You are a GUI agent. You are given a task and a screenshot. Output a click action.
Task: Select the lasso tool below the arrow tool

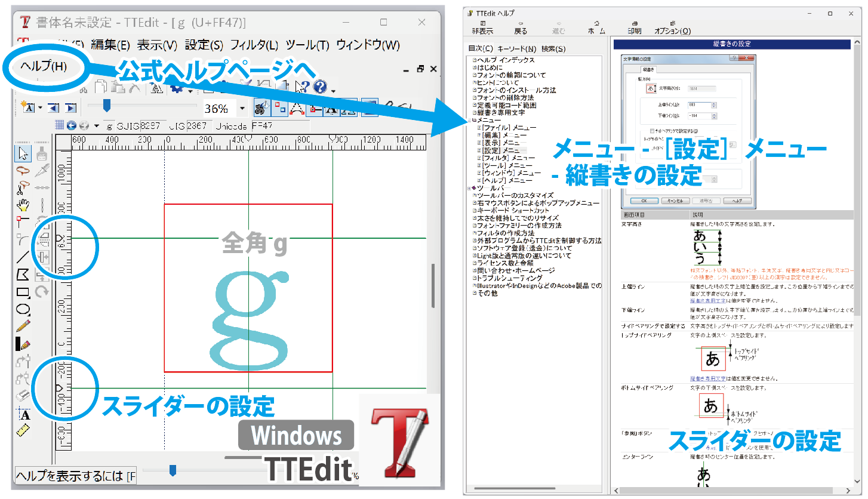point(23,171)
